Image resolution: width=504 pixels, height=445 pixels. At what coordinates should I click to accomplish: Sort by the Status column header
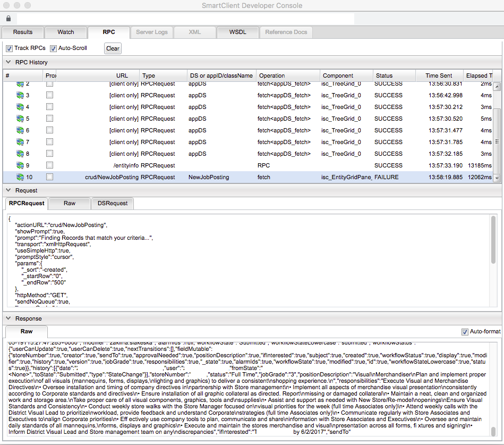pyautogui.click(x=394, y=75)
